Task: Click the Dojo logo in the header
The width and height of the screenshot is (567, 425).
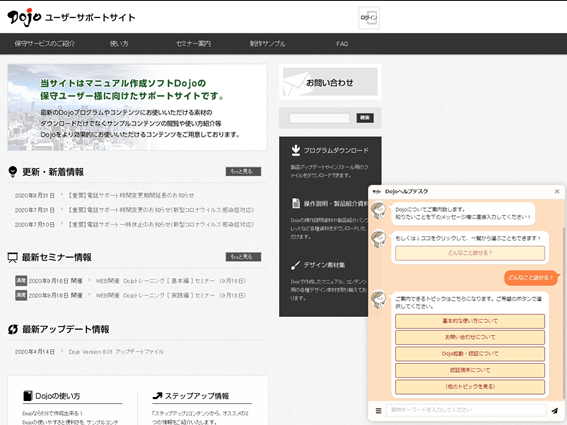Action: [24, 17]
